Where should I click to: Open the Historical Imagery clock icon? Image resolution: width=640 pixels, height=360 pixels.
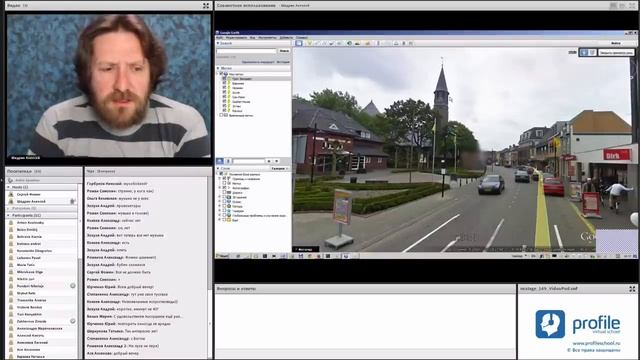pos(350,43)
